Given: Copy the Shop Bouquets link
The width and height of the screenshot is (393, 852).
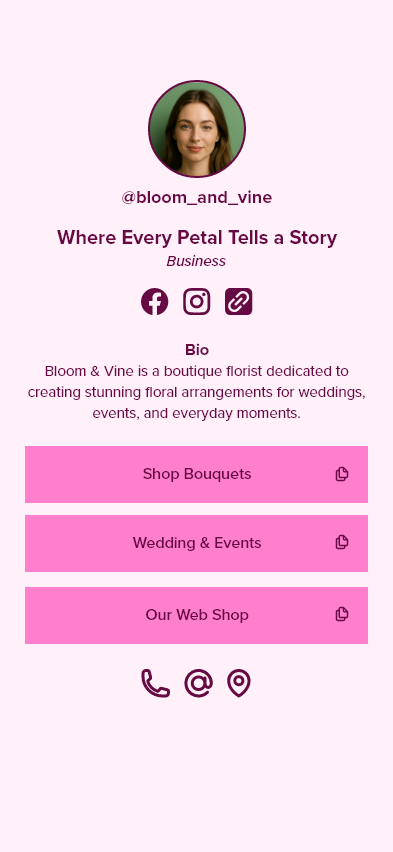Looking at the screenshot, I should (x=342, y=474).
